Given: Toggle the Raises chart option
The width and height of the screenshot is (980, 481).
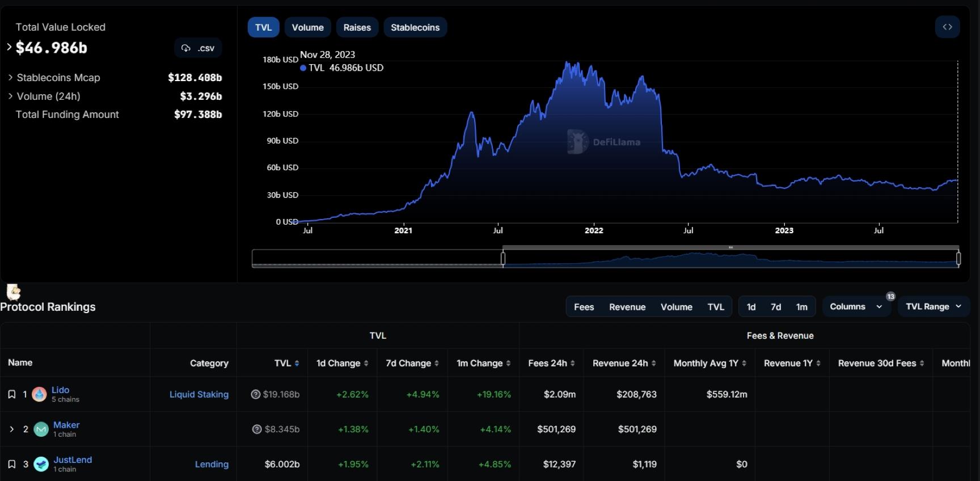Looking at the screenshot, I should click(357, 27).
